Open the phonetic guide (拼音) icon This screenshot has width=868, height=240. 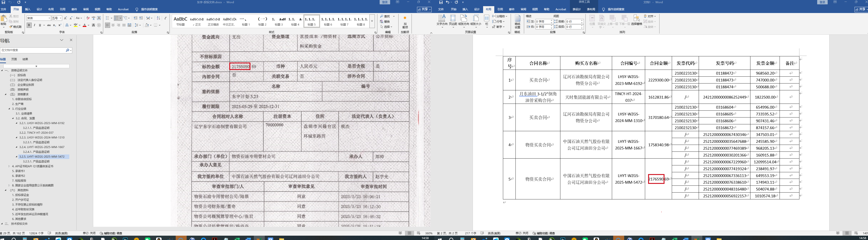[x=93, y=18]
